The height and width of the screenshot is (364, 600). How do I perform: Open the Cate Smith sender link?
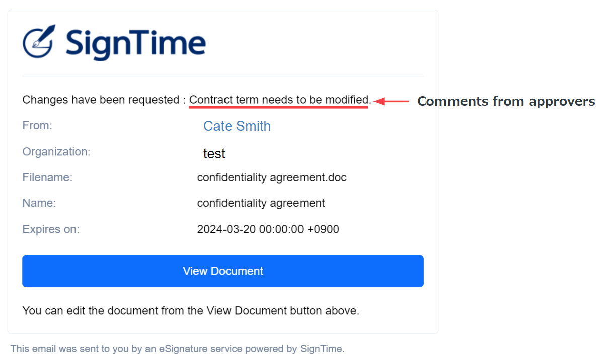coord(237,126)
